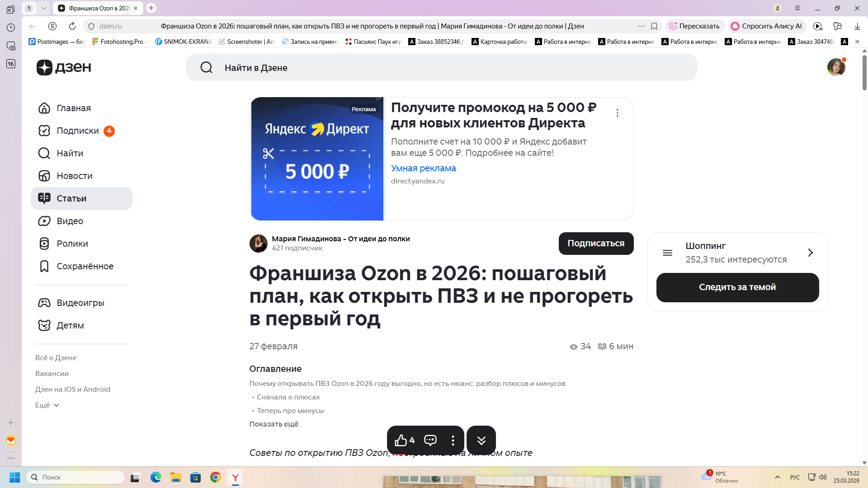The image size is (868, 488).
Task: Click the Умная реклама ad link
Action: 423,168
